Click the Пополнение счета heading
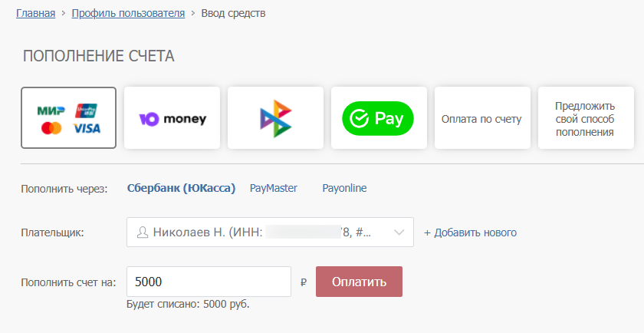 click(x=99, y=56)
